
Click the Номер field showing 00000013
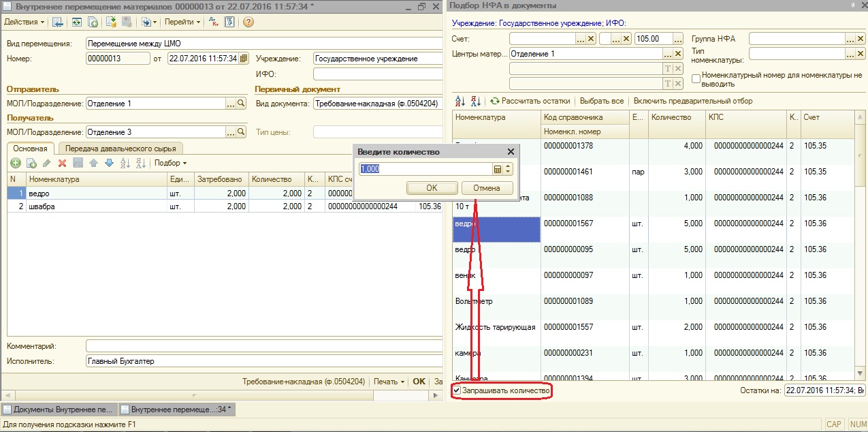tap(118, 59)
